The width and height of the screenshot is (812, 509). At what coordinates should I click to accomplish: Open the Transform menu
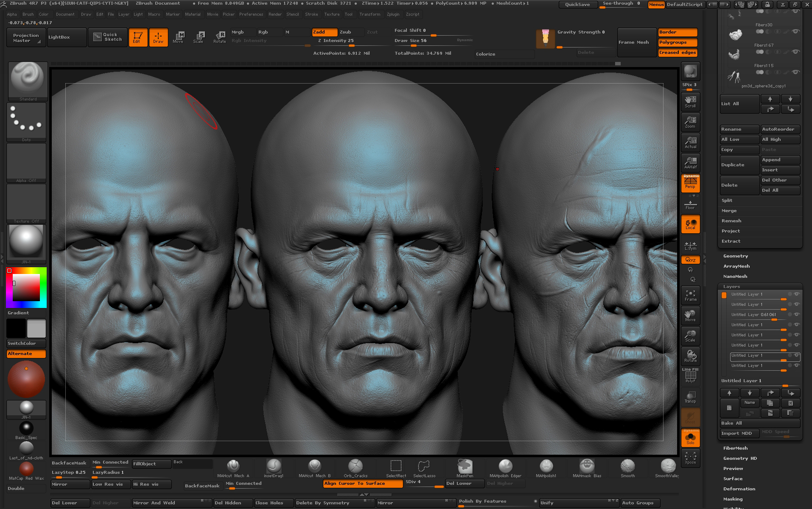pyautogui.click(x=370, y=14)
